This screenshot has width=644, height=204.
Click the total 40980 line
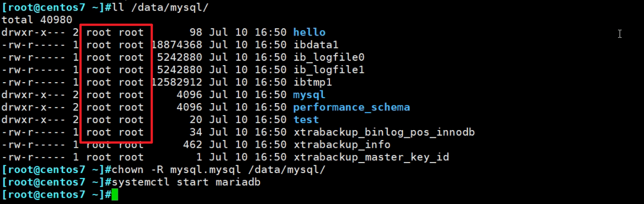37,20
